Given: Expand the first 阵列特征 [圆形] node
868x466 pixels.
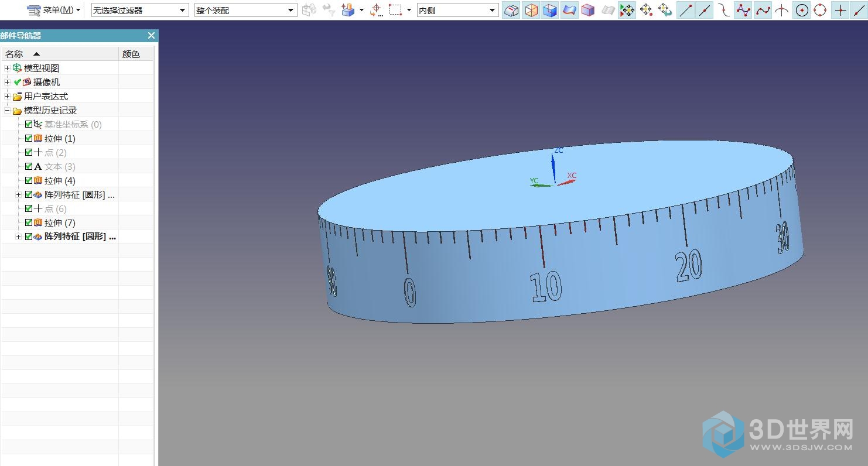Looking at the screenshot, I should click(x=18, y=194).
